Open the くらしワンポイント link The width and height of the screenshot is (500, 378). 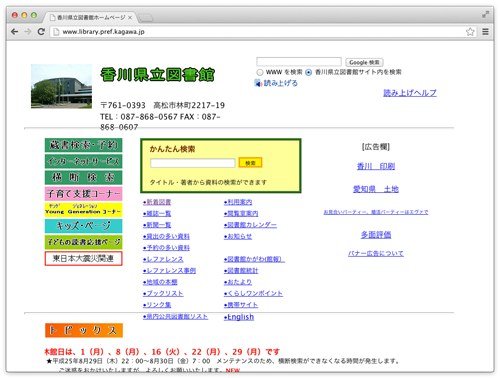(x=253, y=294)
